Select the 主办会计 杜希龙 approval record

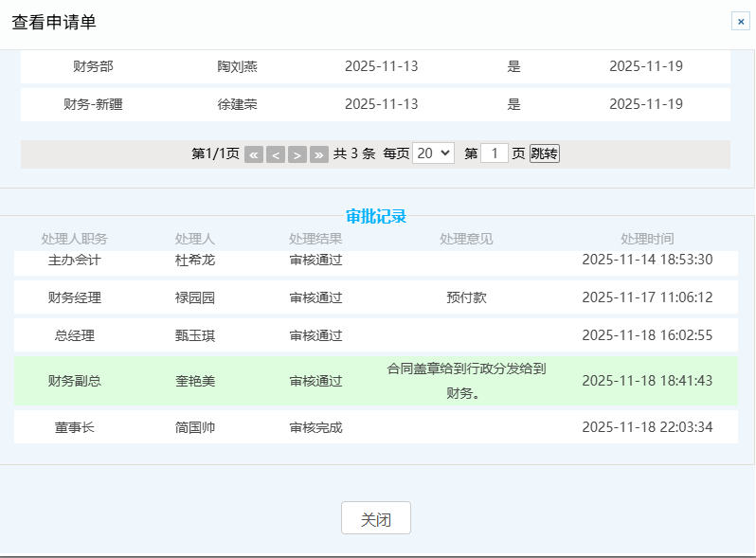375,260
